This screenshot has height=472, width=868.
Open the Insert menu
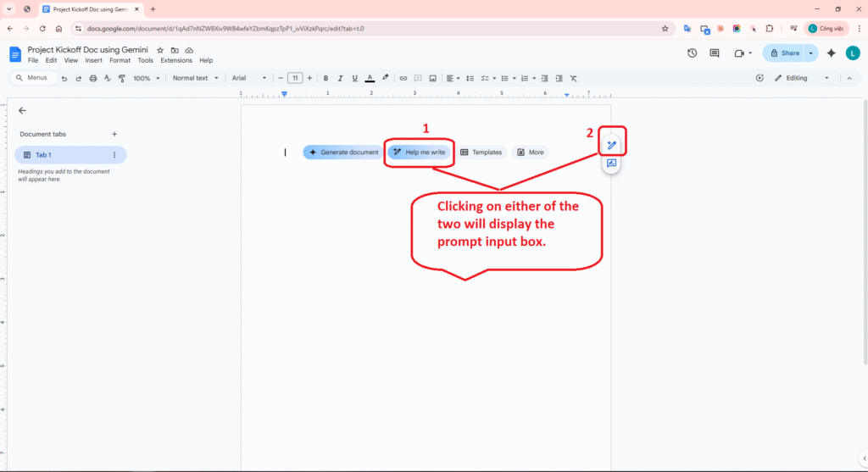[93, 61]
